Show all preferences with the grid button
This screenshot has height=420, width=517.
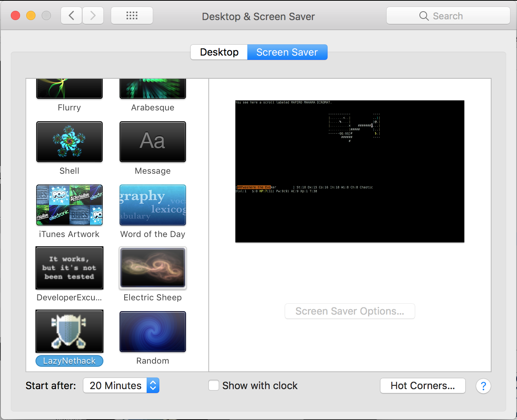132,16
